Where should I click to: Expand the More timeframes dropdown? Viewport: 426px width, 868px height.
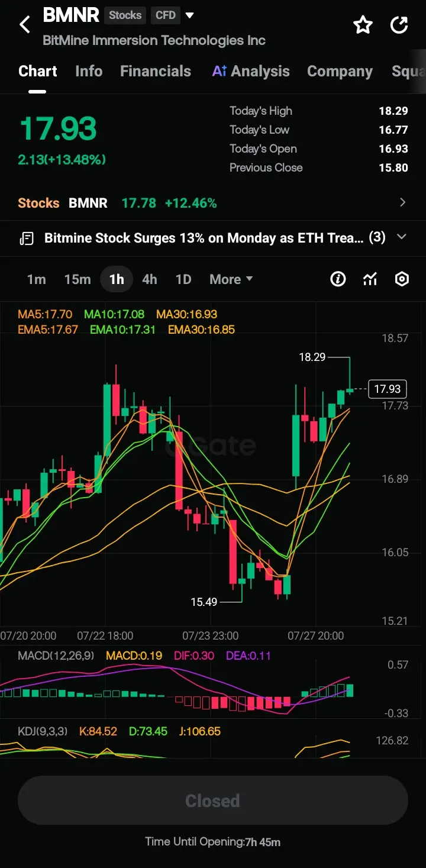coord(231,279)
